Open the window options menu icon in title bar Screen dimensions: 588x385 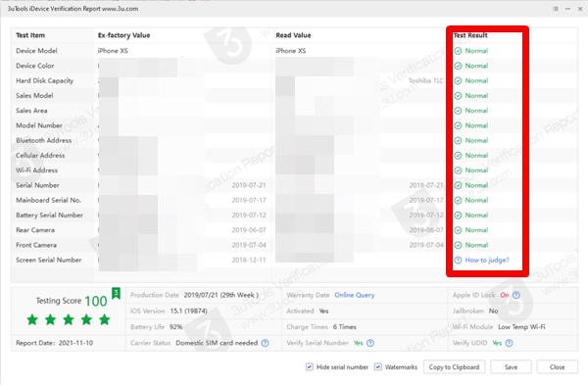click(x=556, y=9)
